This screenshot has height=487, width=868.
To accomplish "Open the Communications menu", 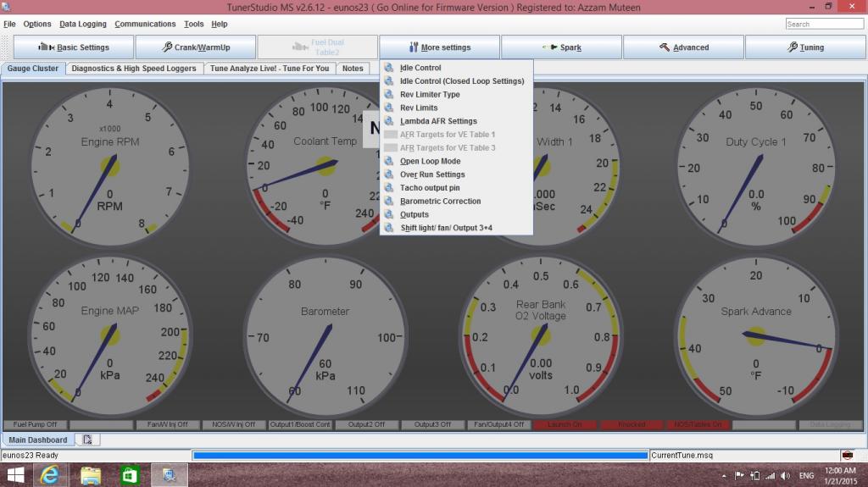I will (145, 24).
